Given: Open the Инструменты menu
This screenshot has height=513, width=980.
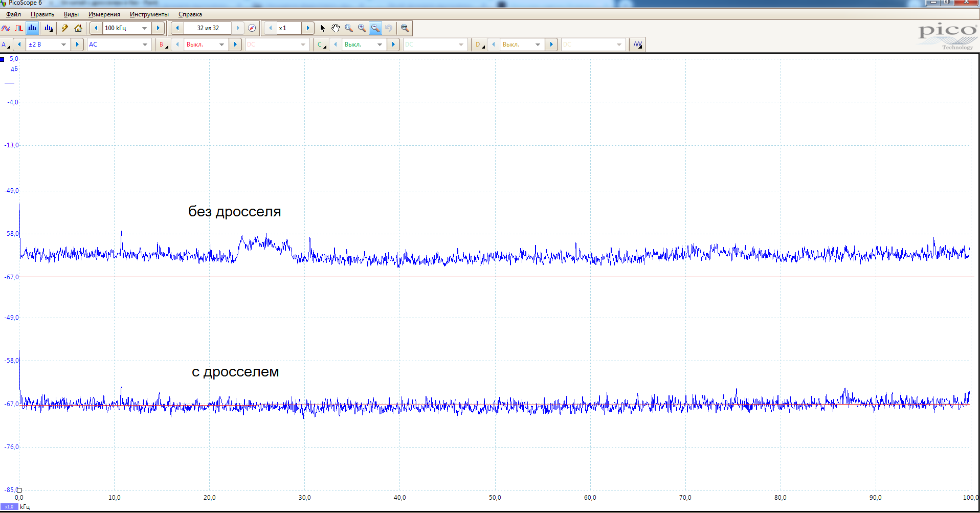Looking at the screenshot, I should [149, 14].
